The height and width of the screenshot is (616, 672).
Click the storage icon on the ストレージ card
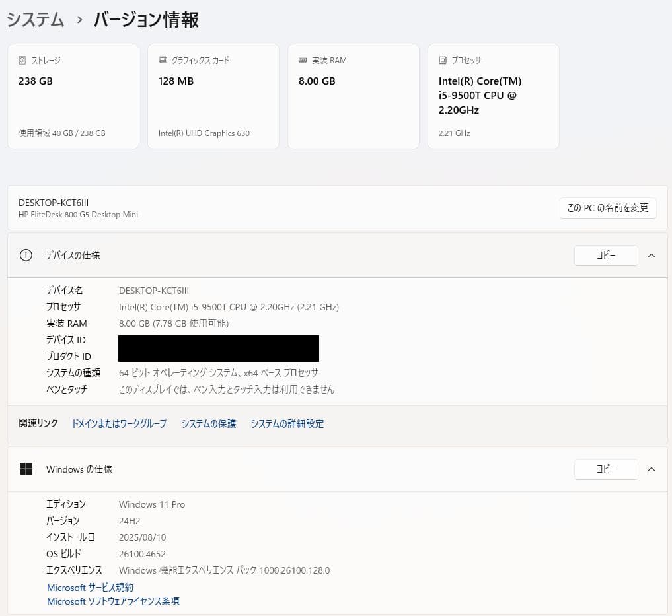pos(22,60)
